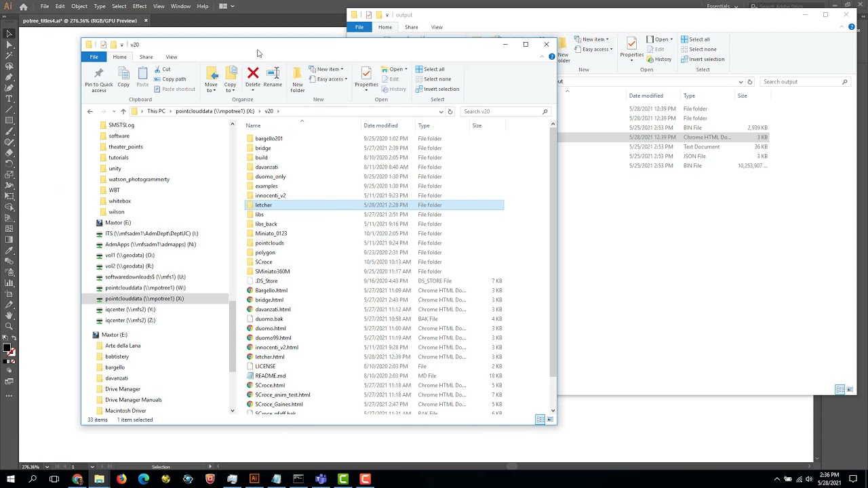Screen dimensions: 868x488
Task: Switch v20 window to large icons view
Action: point(550,420)
